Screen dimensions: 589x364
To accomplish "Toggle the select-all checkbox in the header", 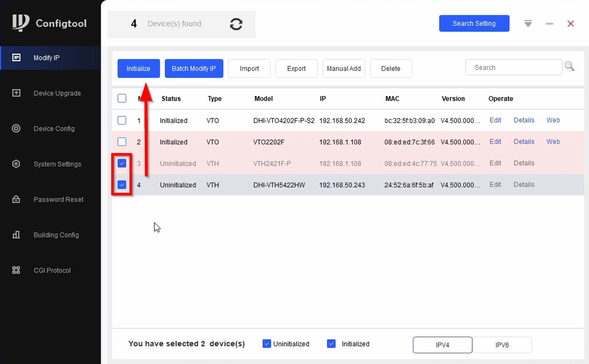I will [122, 98].
